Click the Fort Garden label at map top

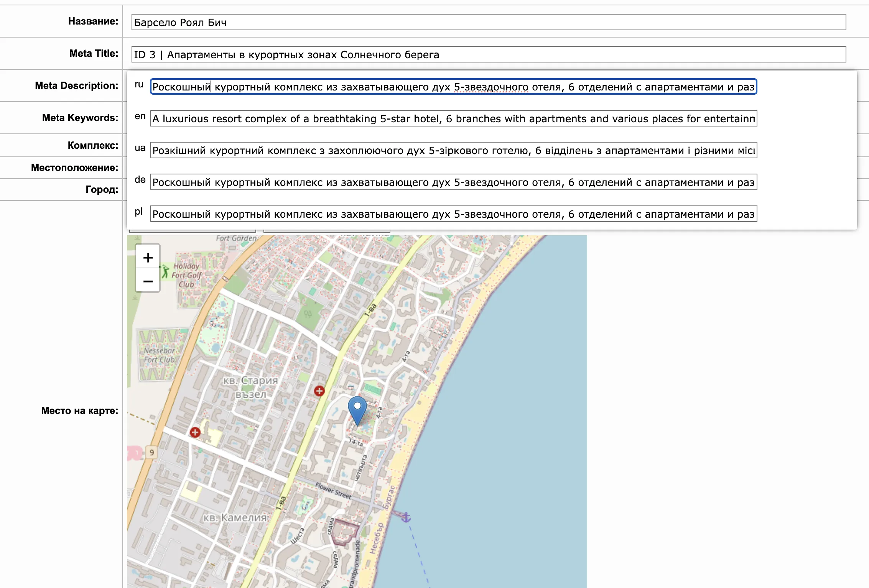coord(235,238)
